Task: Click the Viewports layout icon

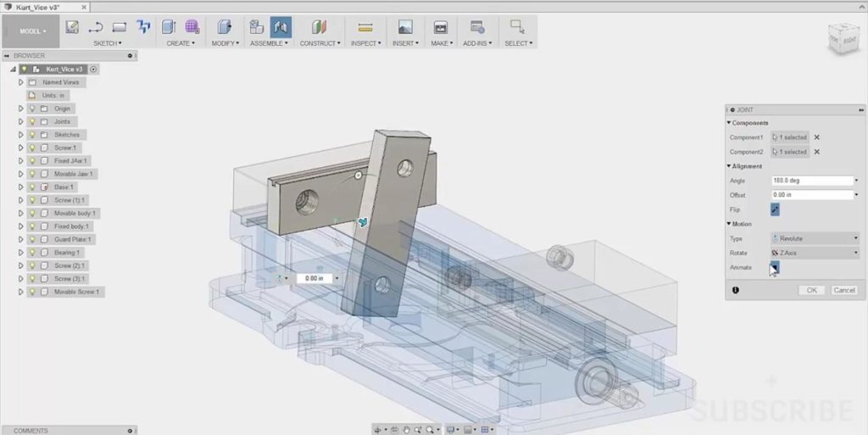Action: (x=485, y=429)
